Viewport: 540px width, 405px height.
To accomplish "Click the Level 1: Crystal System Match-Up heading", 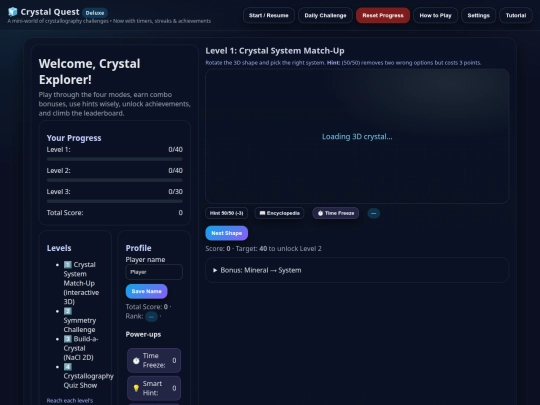I will (275, 51).
